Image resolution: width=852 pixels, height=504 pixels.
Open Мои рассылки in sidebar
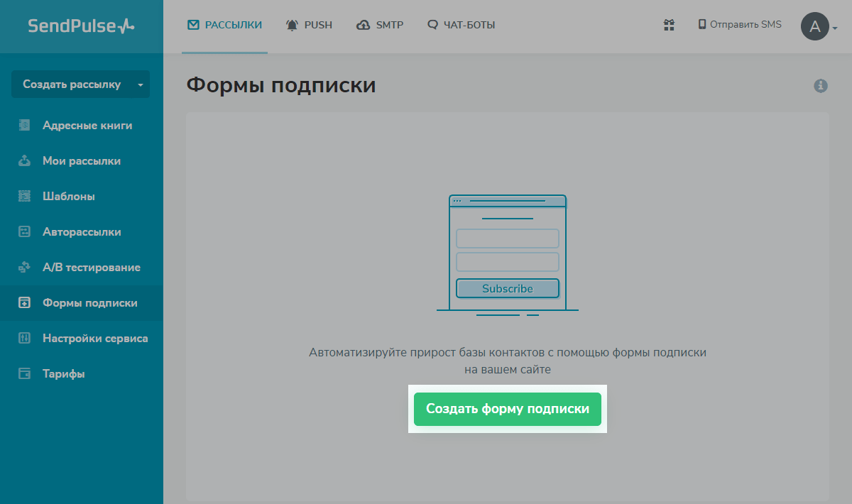click(x=82, y=161)
